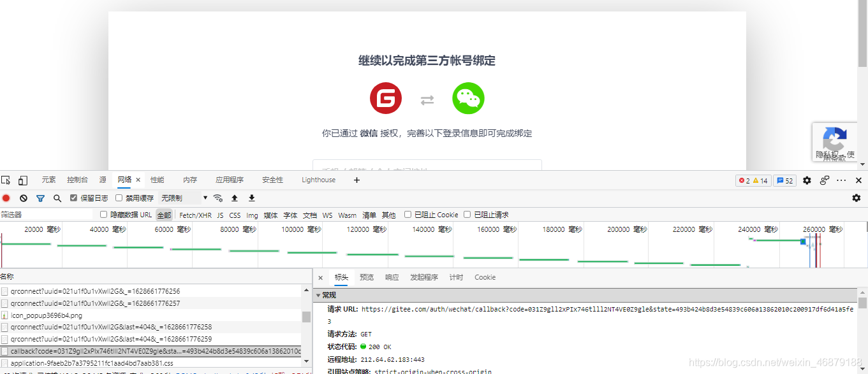Viewport: 868px width, 374px height.
Task: Filter requests by 文档
Action: [310, 215]
